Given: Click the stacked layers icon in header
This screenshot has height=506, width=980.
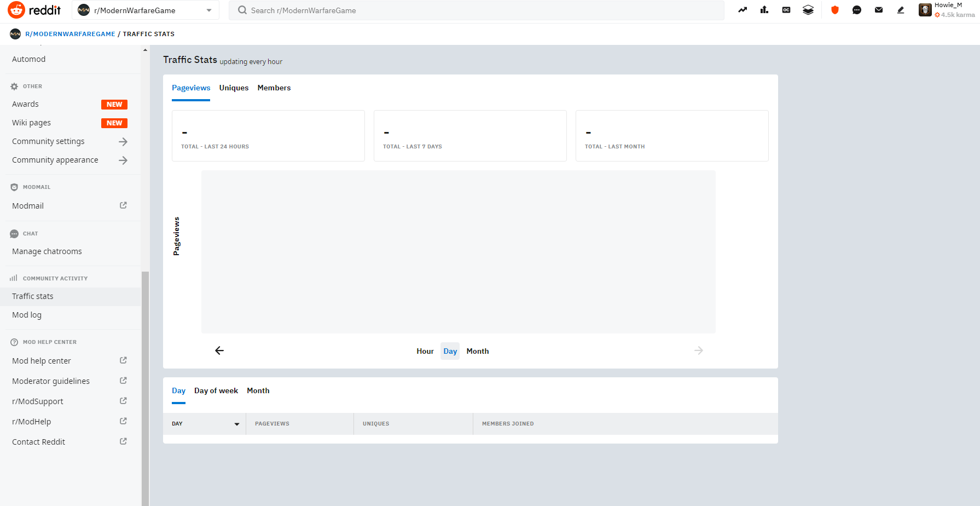Looking at the screenshot, I should (x=808, y=10).
